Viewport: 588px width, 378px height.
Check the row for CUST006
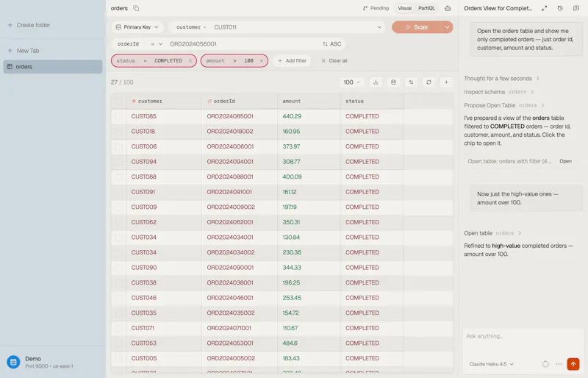pyautogui.click(x=118, y=146)
